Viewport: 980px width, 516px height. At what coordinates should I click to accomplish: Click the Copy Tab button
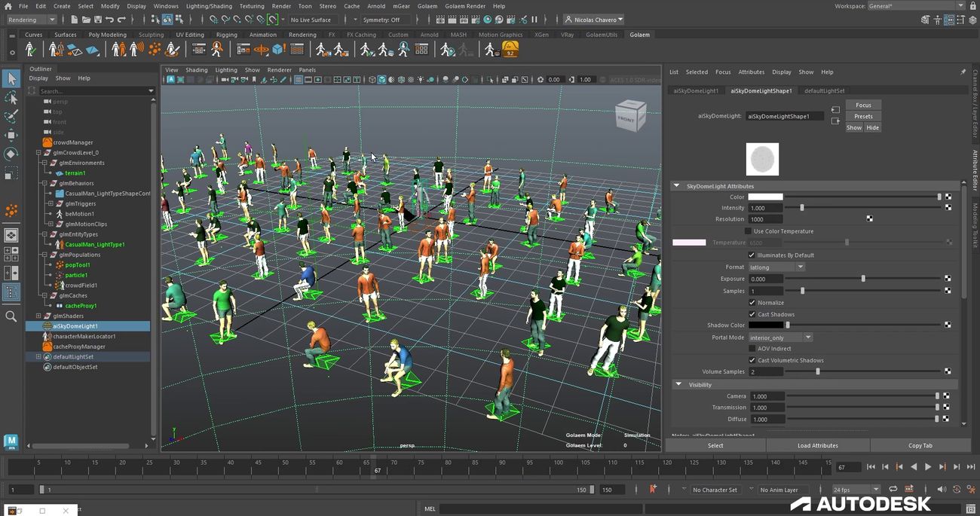[x=920, y=445]
